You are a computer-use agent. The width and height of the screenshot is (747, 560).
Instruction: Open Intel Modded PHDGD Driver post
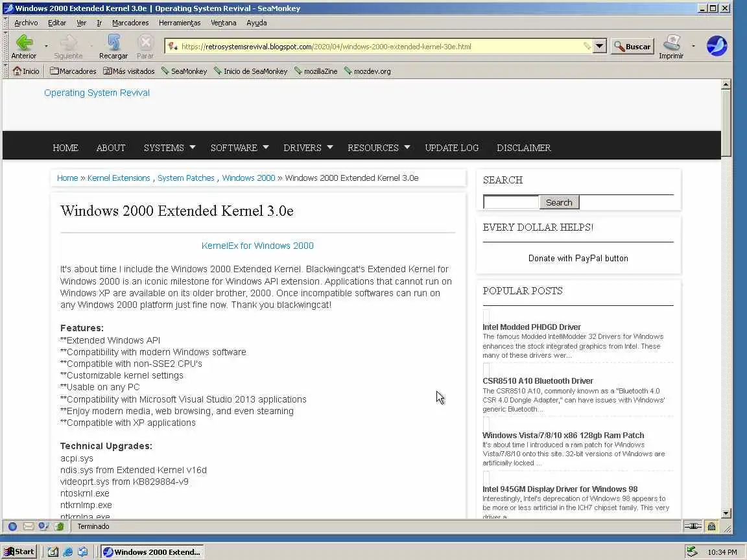point(531,327)
